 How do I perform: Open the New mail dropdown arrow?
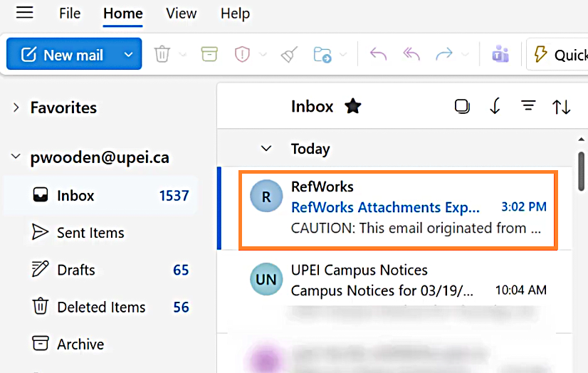[x=128, y=55]
